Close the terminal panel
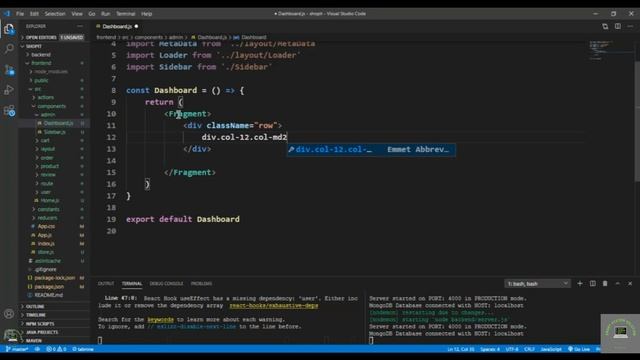The width and height of the screenshot is (640, 360). [x=630, y=283]
